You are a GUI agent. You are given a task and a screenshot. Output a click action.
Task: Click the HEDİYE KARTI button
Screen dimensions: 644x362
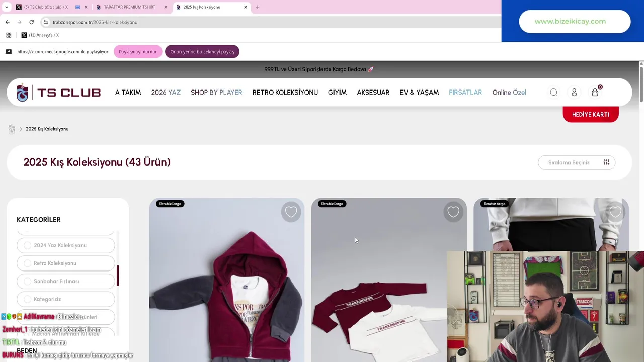point(591,114)
